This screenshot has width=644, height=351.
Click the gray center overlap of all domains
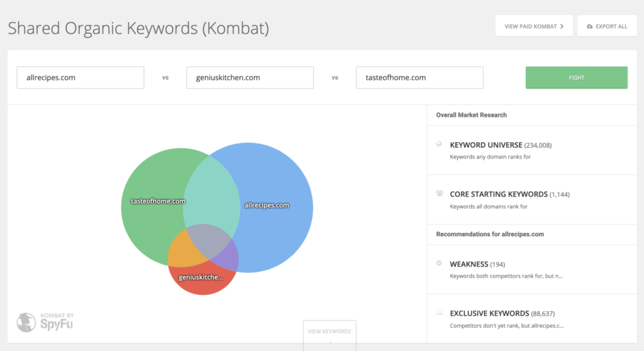coord(208,243)
